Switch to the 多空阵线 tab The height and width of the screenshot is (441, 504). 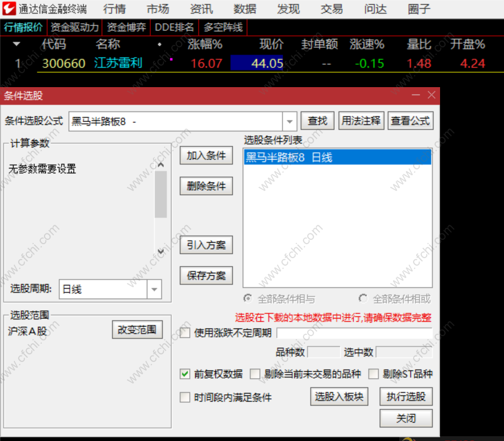(223, 27)
